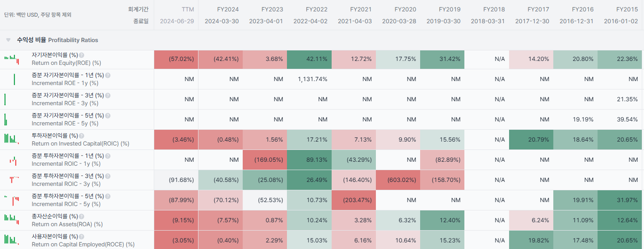Open the Return on Equity sparkline chart
Screen dimensions: 644x249
(12, 59)
